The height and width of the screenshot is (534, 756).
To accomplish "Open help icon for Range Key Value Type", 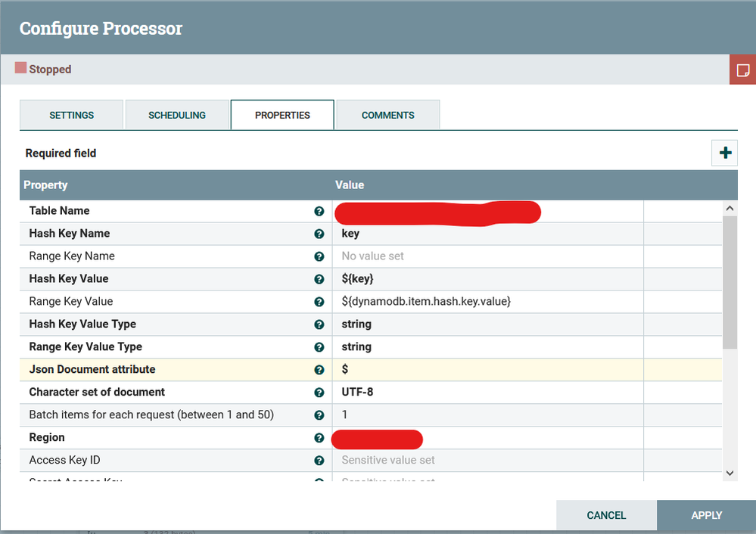I will coord(319,347).
